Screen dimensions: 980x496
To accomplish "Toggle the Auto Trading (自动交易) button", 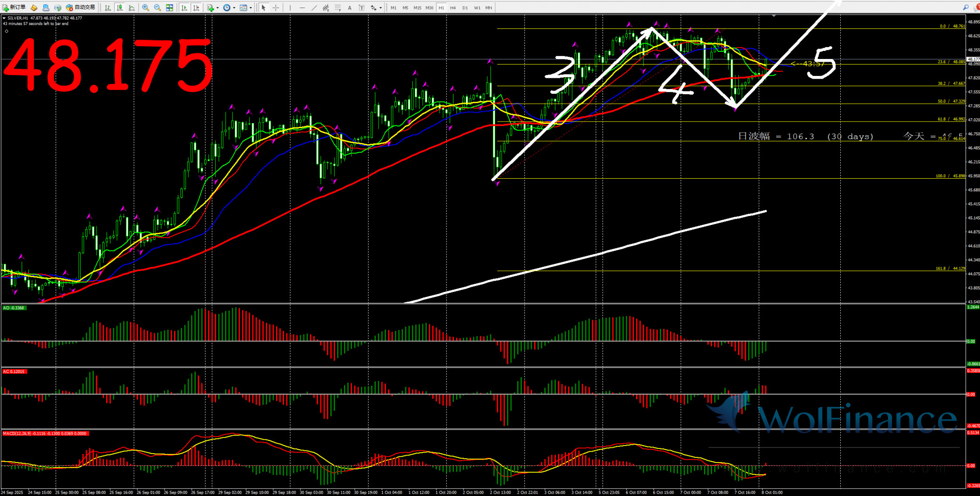I will (81, 7).
